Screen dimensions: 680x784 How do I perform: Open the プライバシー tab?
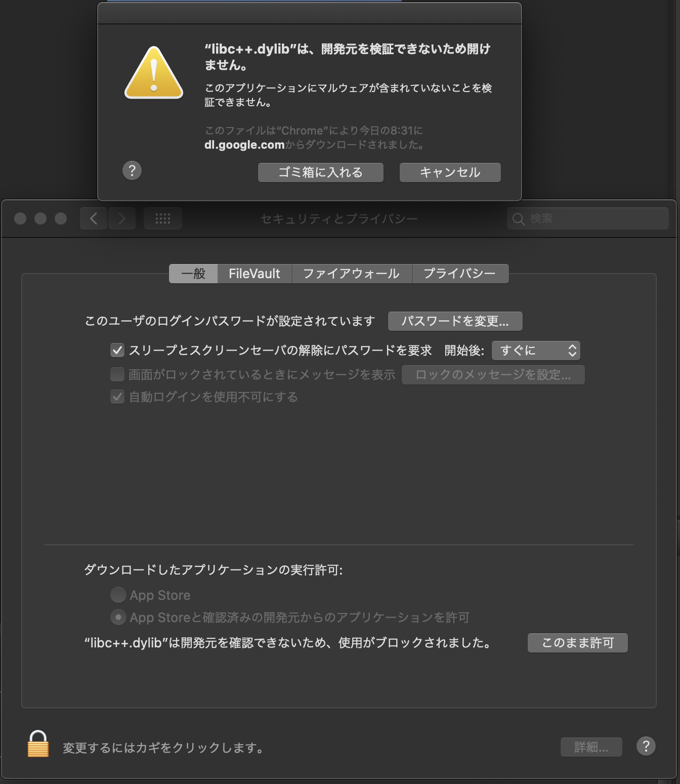(x=460, y=274)
